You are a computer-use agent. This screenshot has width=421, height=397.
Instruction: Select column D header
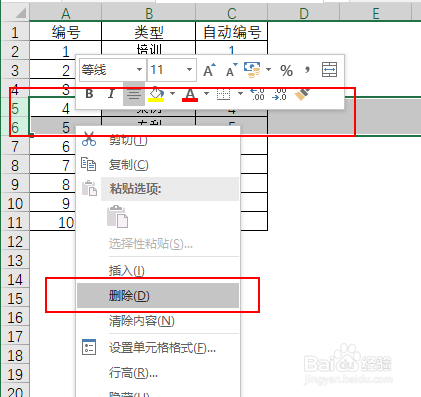click(x=304, y=13)
